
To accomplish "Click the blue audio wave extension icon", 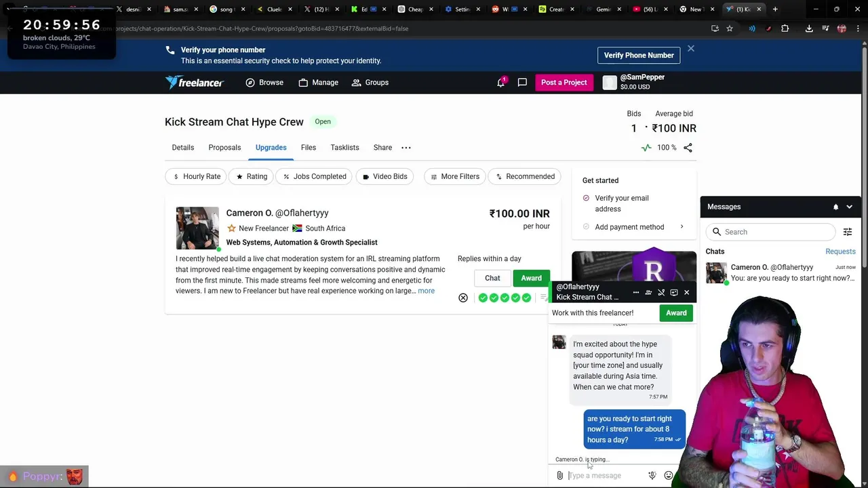I will click(x=752, y=28).
